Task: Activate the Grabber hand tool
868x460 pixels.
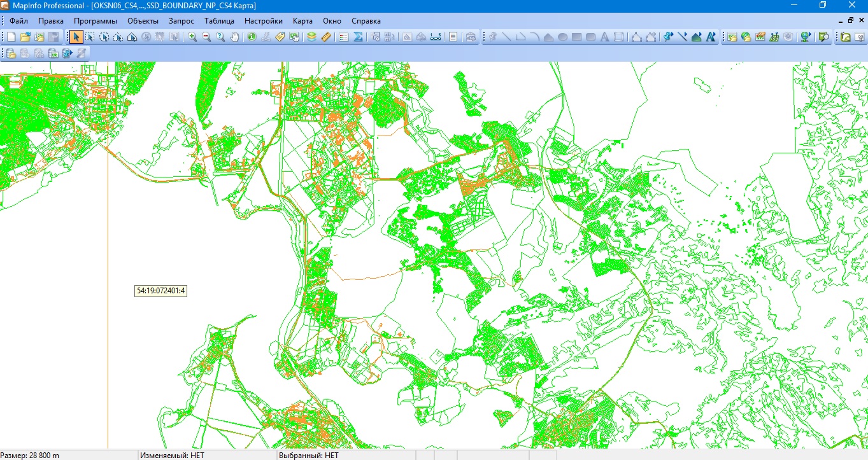Action: coord(234,37)
